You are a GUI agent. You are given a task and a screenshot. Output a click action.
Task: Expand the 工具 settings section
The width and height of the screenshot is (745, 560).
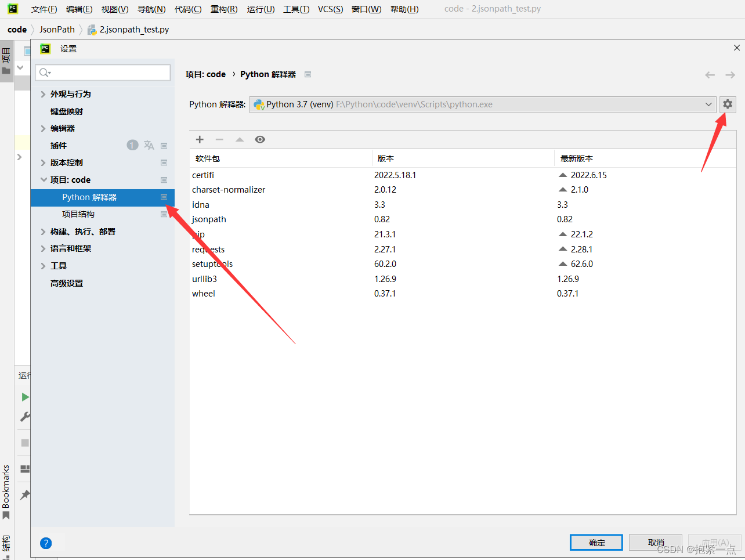pos(43,266)
